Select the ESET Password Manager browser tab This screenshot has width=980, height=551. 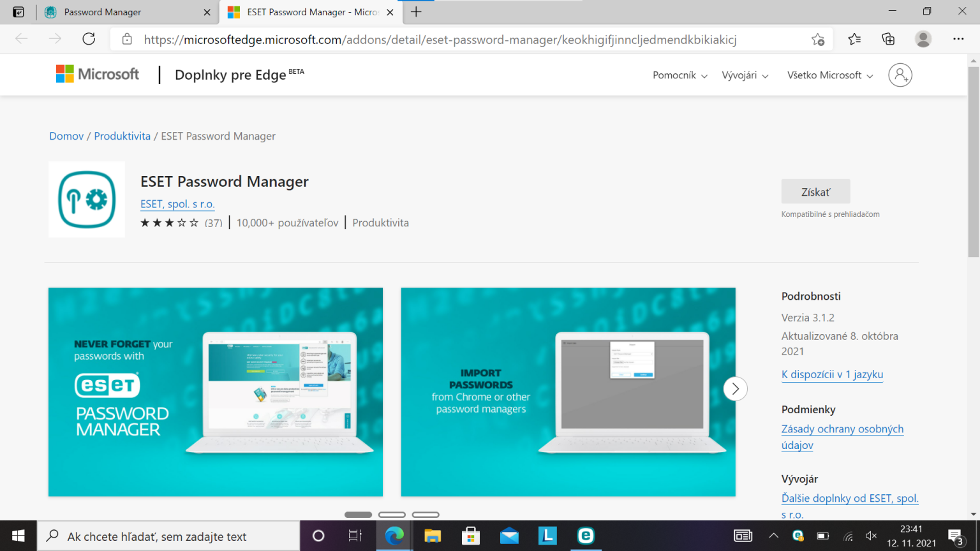311,12
